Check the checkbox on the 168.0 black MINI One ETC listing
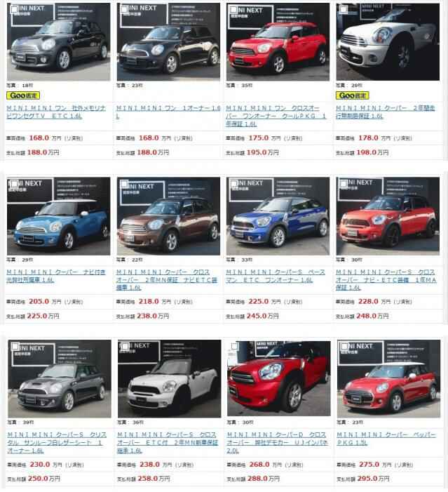This screenshot has height=492, width=448. coord(14,9)
